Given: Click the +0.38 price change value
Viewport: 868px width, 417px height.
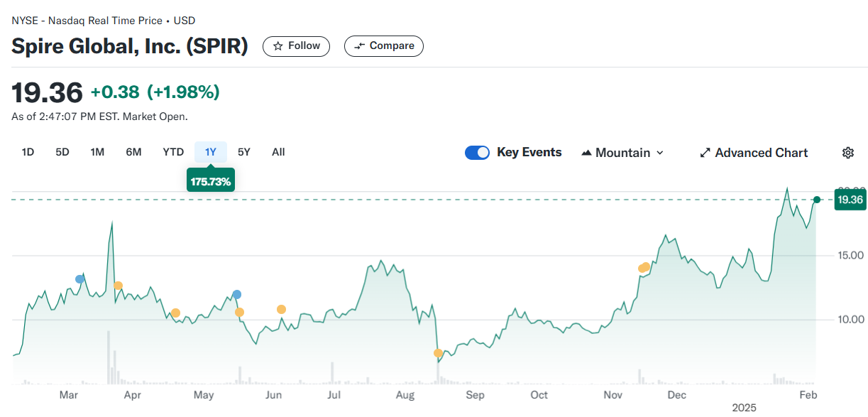Looking at the screenshot, I should click(115, 92).
